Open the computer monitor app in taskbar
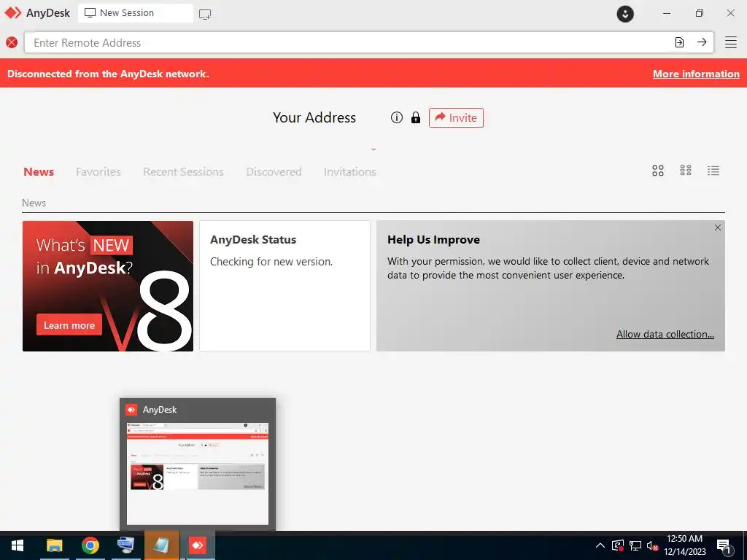 click(125, 545)
